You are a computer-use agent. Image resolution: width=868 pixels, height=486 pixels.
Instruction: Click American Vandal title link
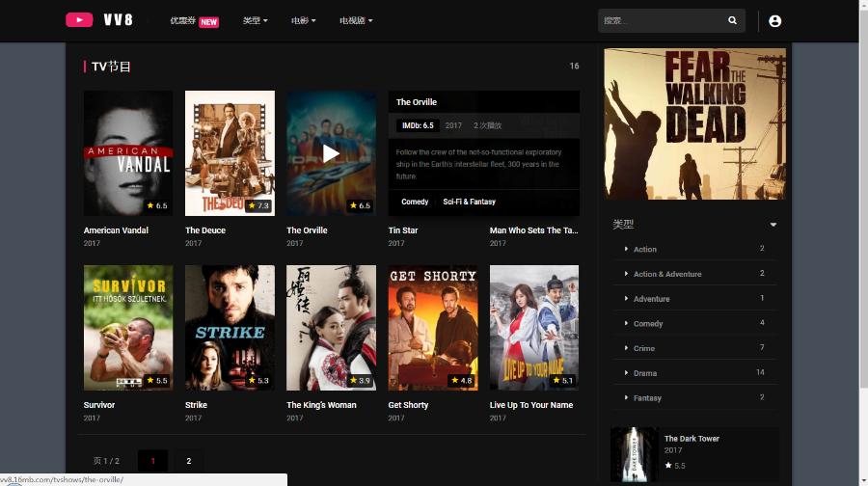coord(116,230)
